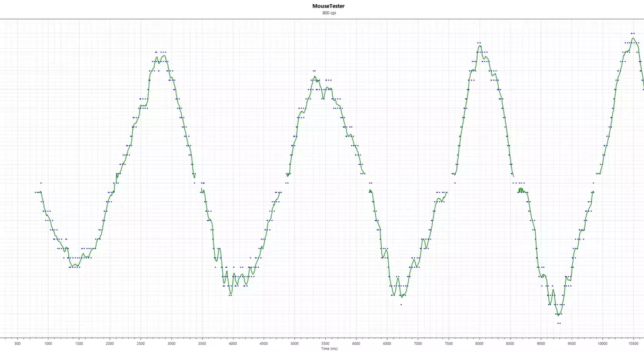Click the 9500 time axis label
The height and width of the screenshot is (353, 644).
(x=572, y=344)
